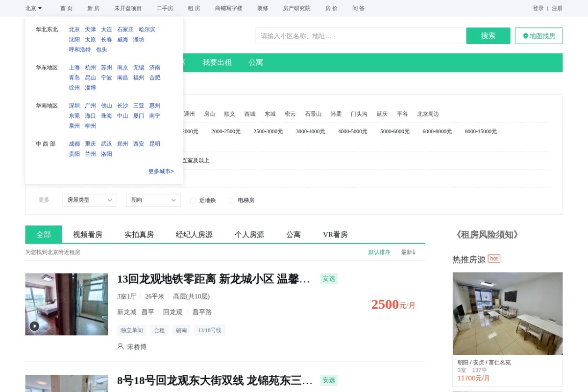588x392 pixels.
Task: Click agent name 宋桥博
Action: (137, 346)
